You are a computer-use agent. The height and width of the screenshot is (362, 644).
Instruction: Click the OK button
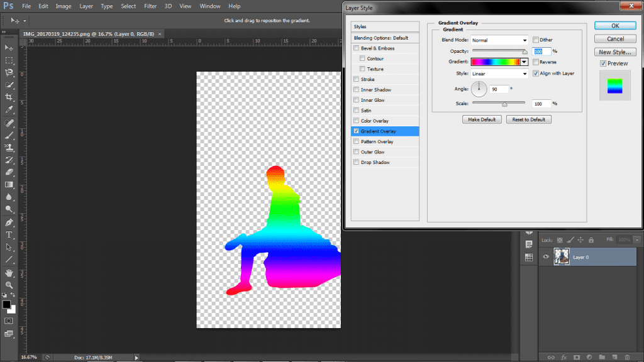coord(614,26)
